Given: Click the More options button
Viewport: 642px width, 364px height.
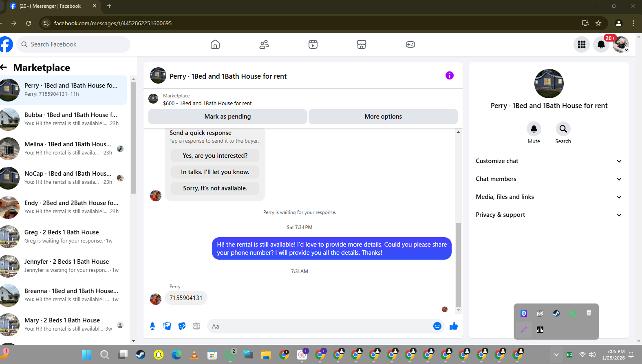Looking at the screenshot, I should (x=383, y=117).
